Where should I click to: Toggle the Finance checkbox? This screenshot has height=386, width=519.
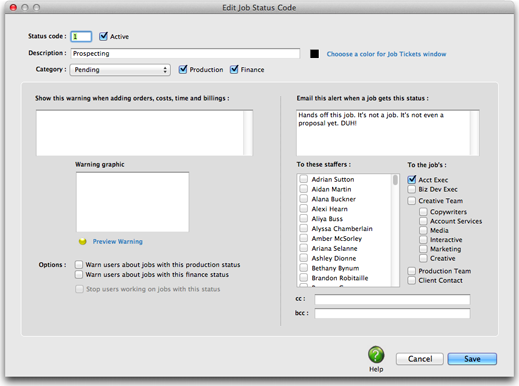pyautogui.click(x=234, y=69)
